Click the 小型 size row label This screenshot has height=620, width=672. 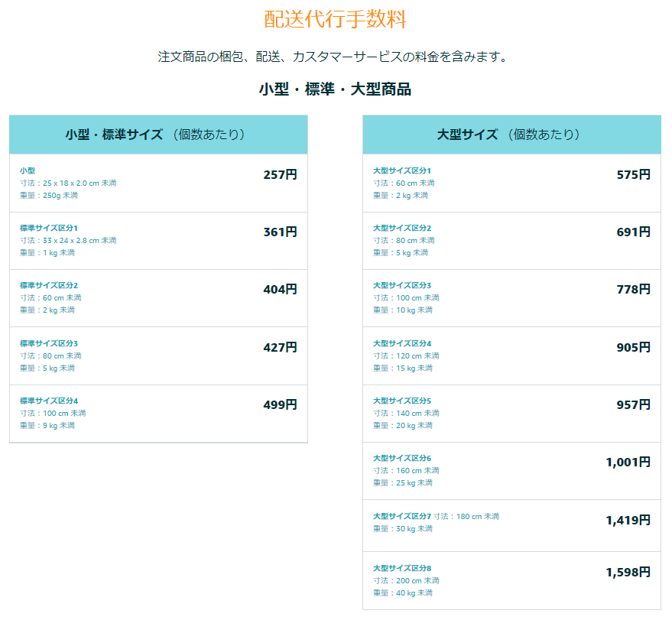point(28,170)
